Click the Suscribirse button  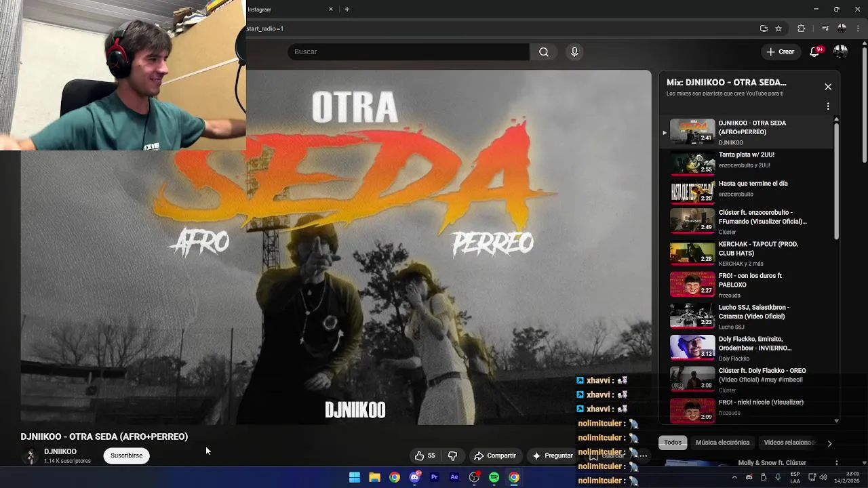[126, 455]
